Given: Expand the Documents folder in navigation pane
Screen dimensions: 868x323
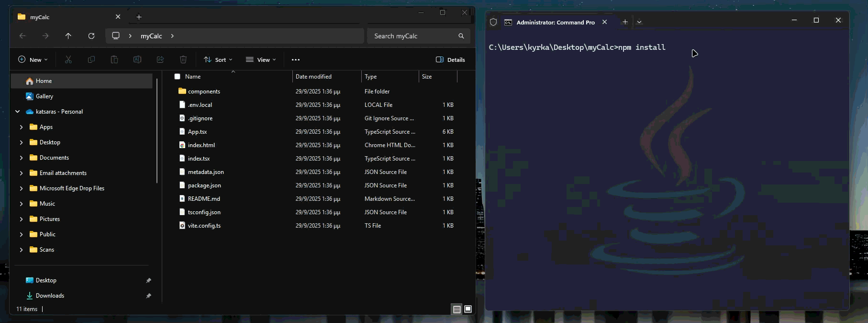Looking at the screenshot, I should click(21, 158).
